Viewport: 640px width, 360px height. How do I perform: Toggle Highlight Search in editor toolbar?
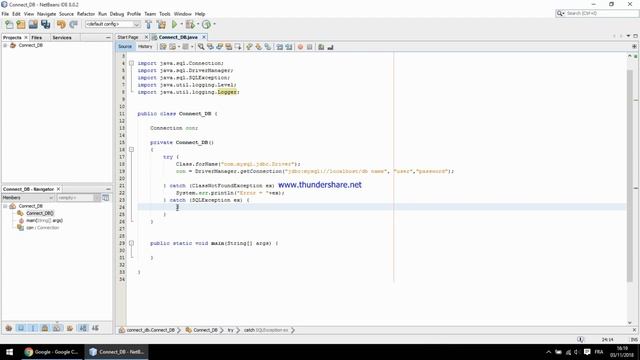coord(229,47)
